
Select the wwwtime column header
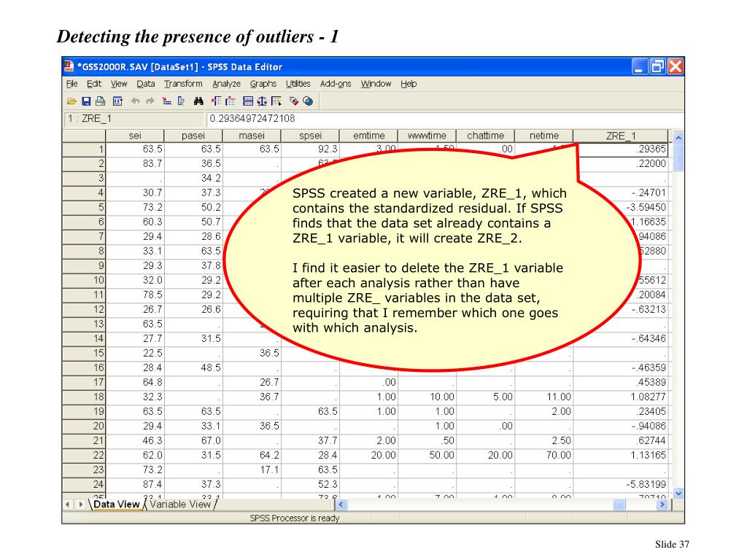pos(427,136)
